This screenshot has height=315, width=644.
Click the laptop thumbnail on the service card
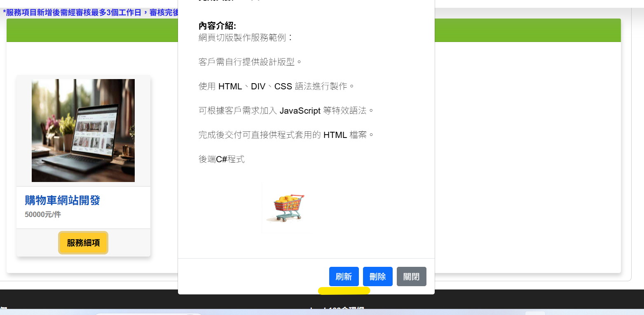click(83, 131)
